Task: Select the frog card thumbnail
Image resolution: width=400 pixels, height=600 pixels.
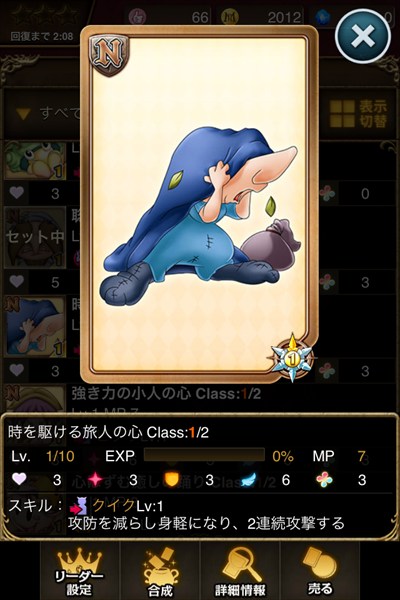Action: point(35,161)
